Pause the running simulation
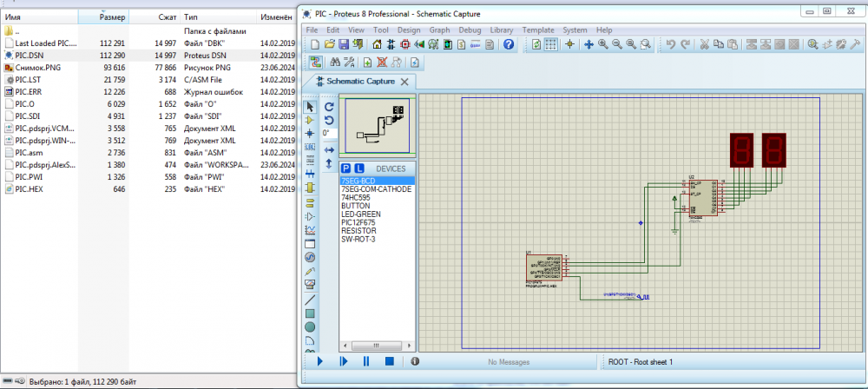 (366, 361)
